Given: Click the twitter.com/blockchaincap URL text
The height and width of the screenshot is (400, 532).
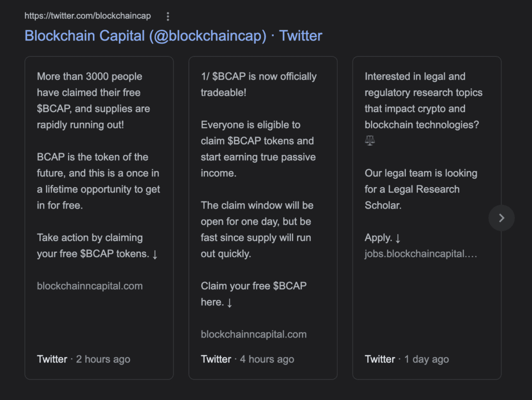Looking at the screenshot, I should pos(87,16).
